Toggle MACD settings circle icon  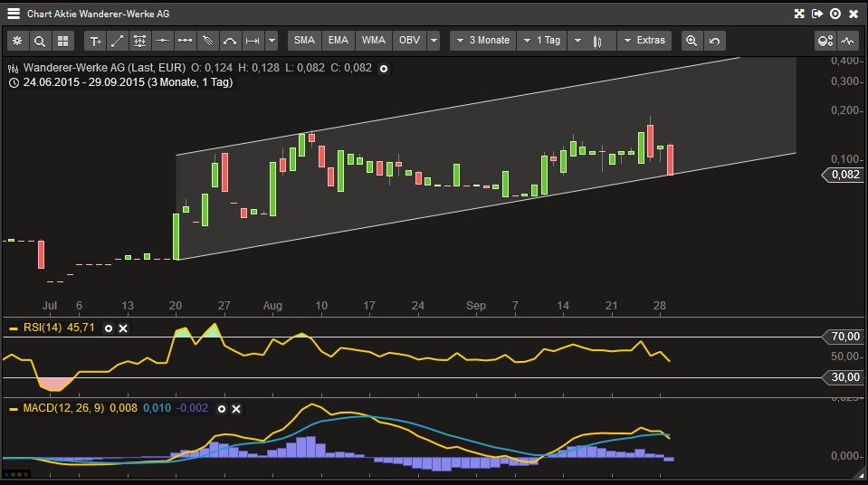[222, 409]
